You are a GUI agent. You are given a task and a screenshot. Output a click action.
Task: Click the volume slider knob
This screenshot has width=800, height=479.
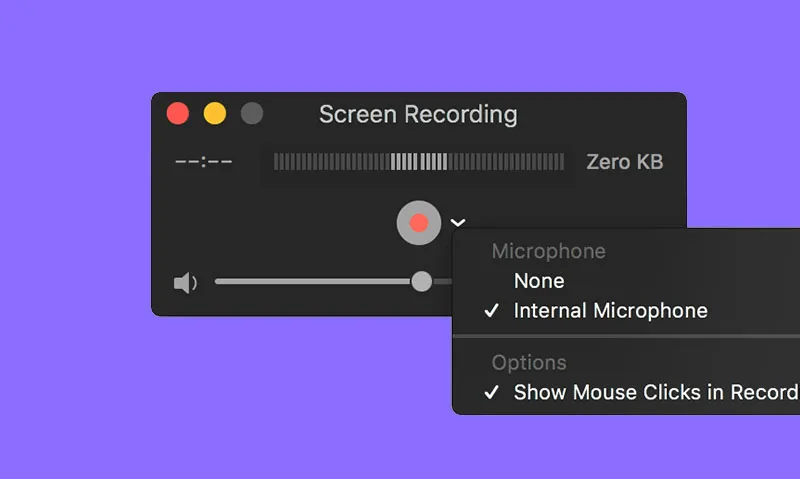point(422,282)
